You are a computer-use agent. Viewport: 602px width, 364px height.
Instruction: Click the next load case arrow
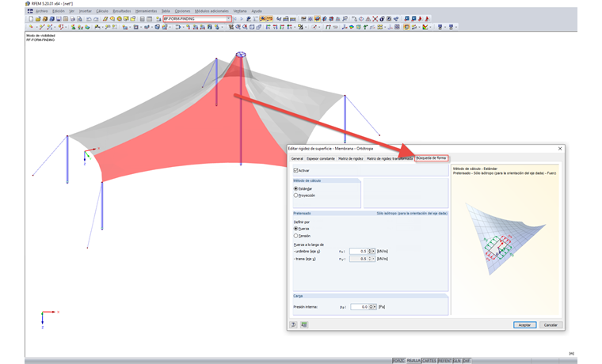click(x=242, y=18)
